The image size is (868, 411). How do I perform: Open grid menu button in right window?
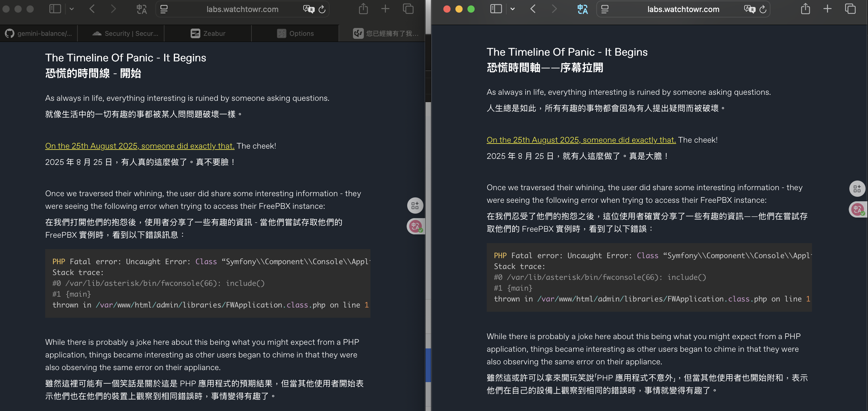[857, 189]
